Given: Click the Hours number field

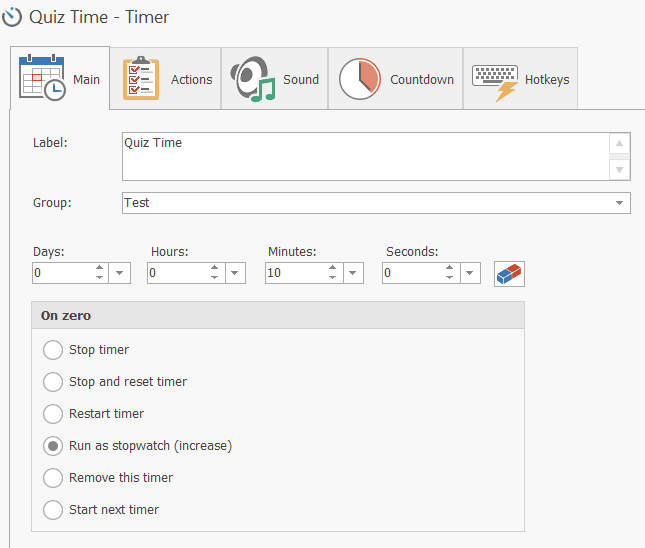Looking at the screenshot, I should pyautogui.click(x=179, y=273).
